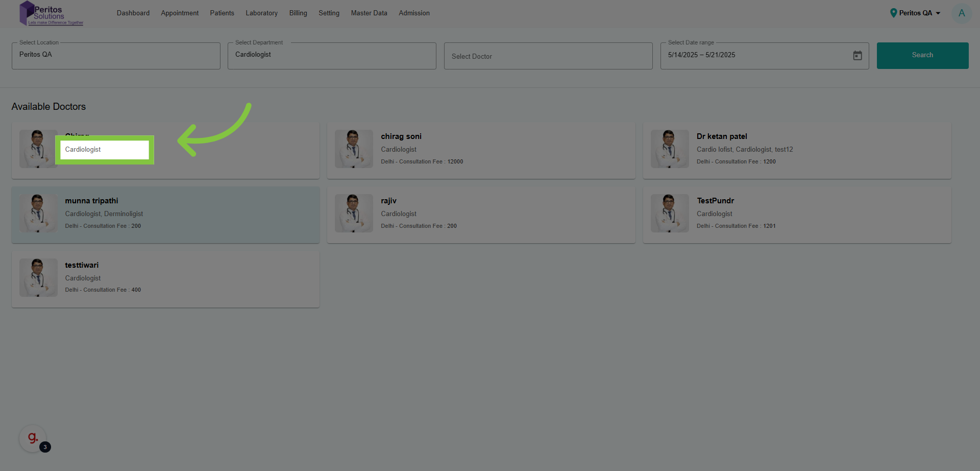The image size is (980, 471).
Task: Open the user avatar 'A' menu
Action: tap(962, 13)
